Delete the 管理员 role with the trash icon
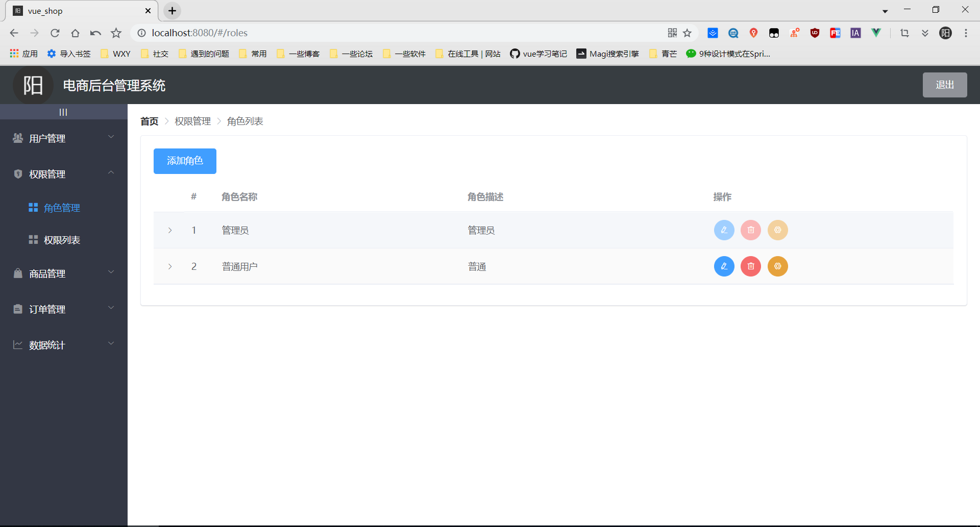The image size is (980, 527). [x=751, y=230]
